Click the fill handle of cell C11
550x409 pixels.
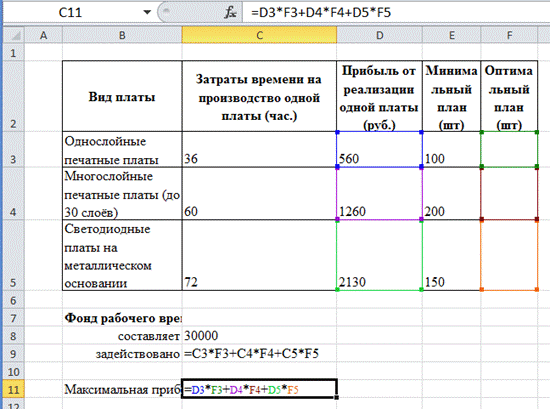coord(337,397)
